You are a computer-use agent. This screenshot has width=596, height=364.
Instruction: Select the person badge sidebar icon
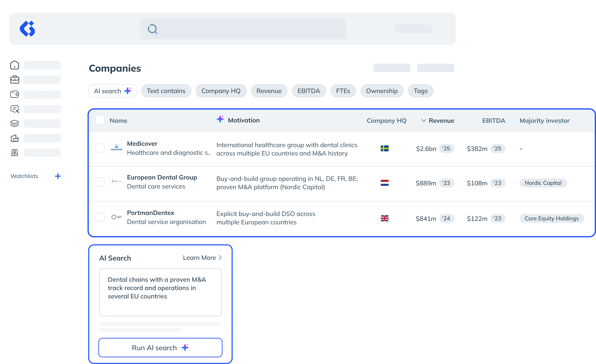click(14, 153)
